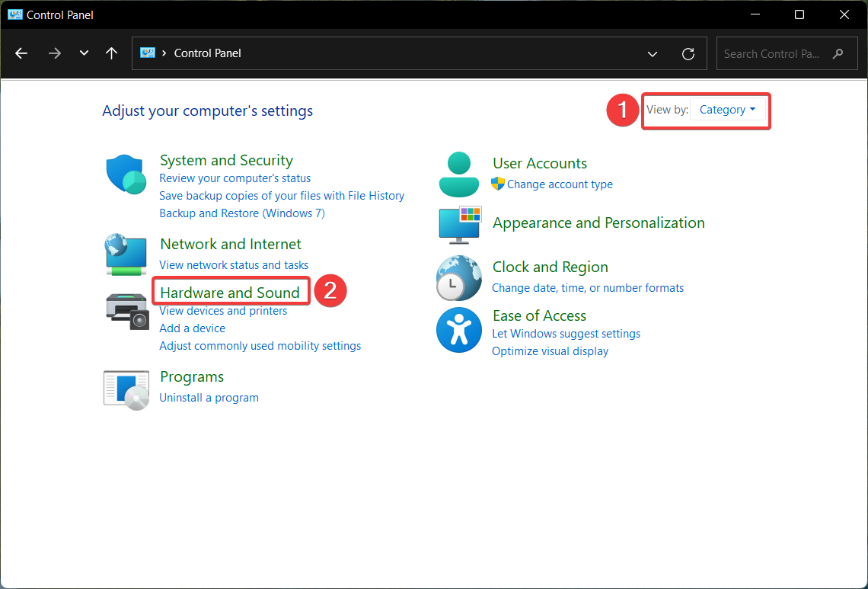Viewport: 868px width, 589px height.
Task: Click the System and Security shield icon
Action: (126, 174)
